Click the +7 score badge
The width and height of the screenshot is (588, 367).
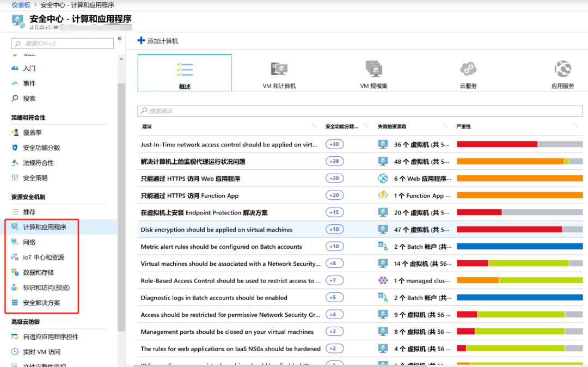coord(334,280)
